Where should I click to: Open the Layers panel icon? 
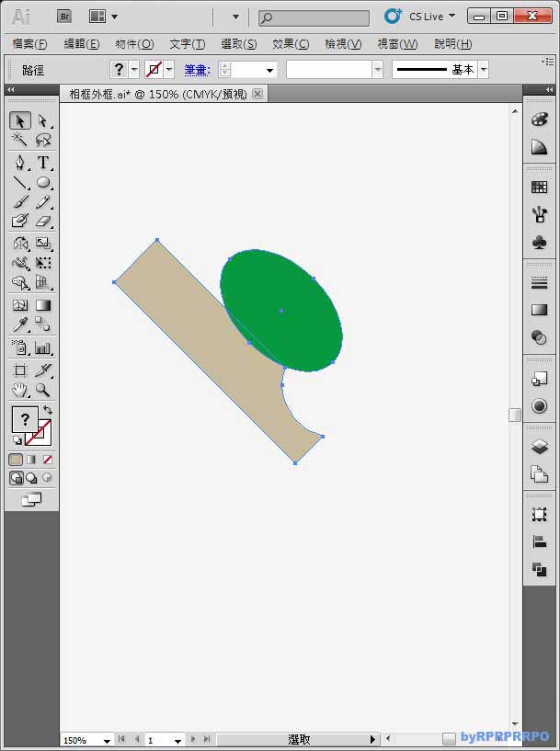(x=539, y=447)
